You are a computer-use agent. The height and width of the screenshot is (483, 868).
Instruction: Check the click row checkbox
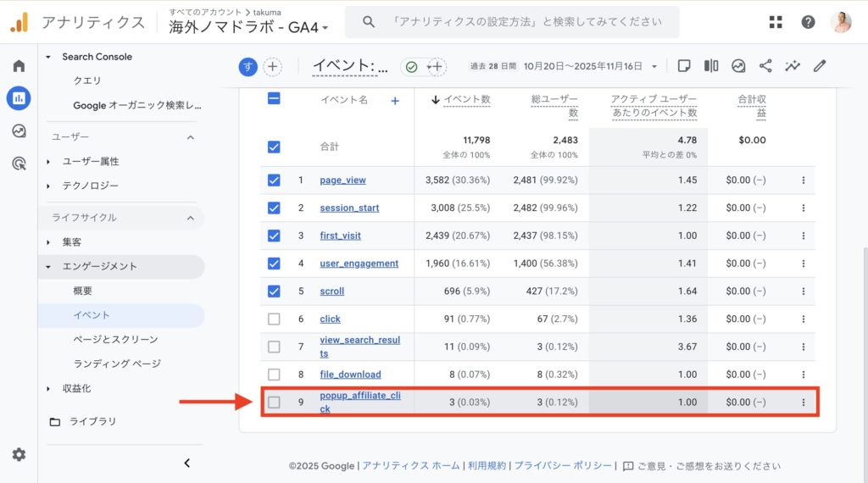pos(274,319)
